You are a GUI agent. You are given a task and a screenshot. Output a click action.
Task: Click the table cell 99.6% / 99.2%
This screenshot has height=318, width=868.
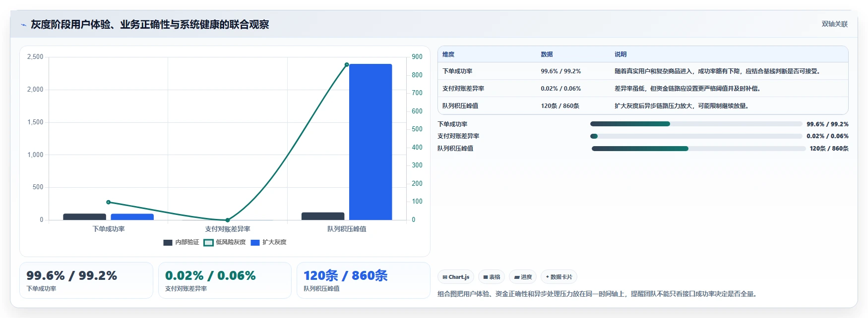pos(560,71)
